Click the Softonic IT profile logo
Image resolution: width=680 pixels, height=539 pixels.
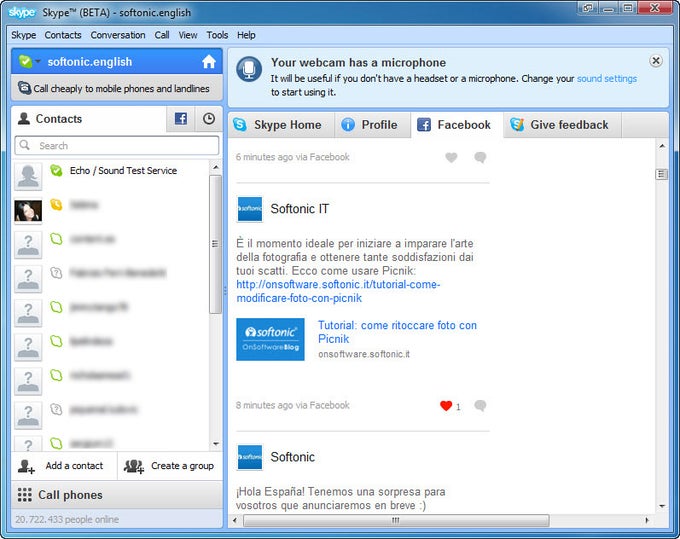tap(250, 209)
